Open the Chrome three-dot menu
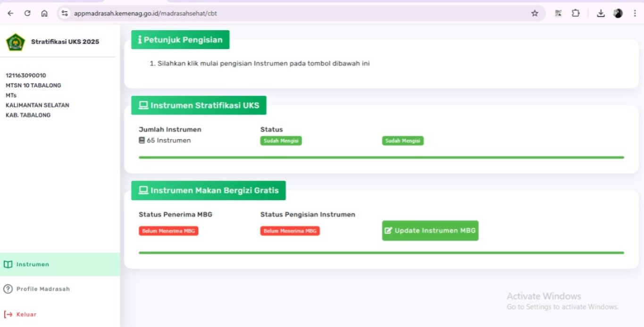This screenshot has height=327, width=644. click(635, 13)
